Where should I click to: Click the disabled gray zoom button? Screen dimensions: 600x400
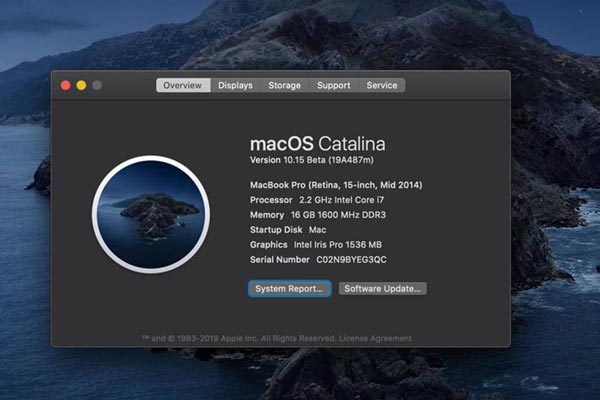[x=97, y=85]
